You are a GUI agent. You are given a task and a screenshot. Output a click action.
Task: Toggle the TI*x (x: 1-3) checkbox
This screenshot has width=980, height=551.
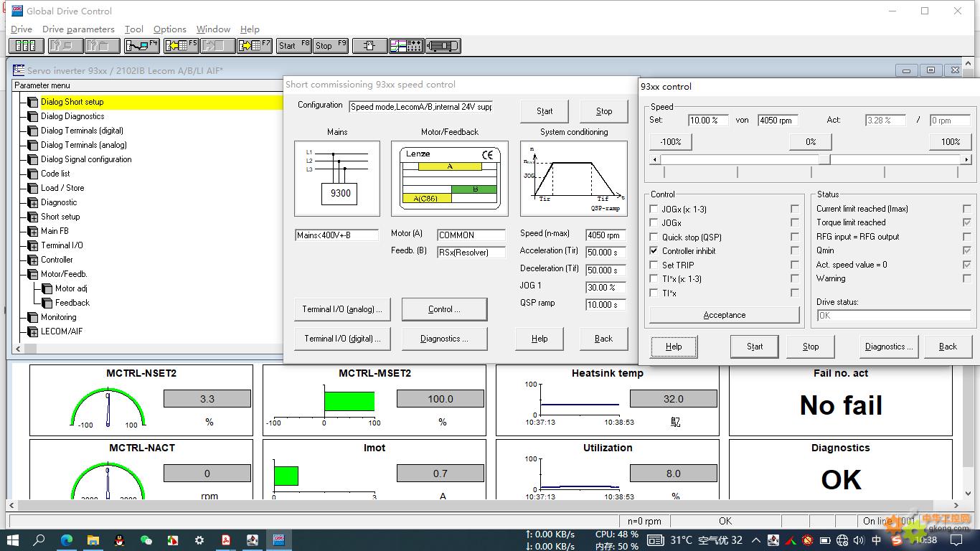click(x=654, y=279)
